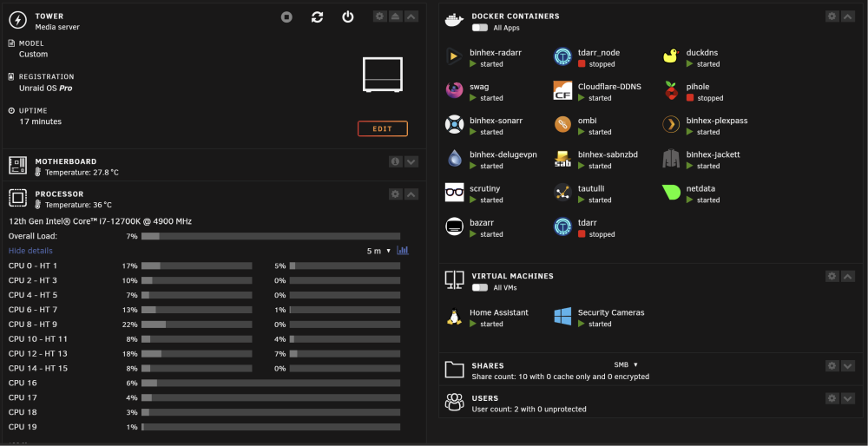The image size is (868, 446).
Task: Click the ombi container icon
Action: coord(563,124)
